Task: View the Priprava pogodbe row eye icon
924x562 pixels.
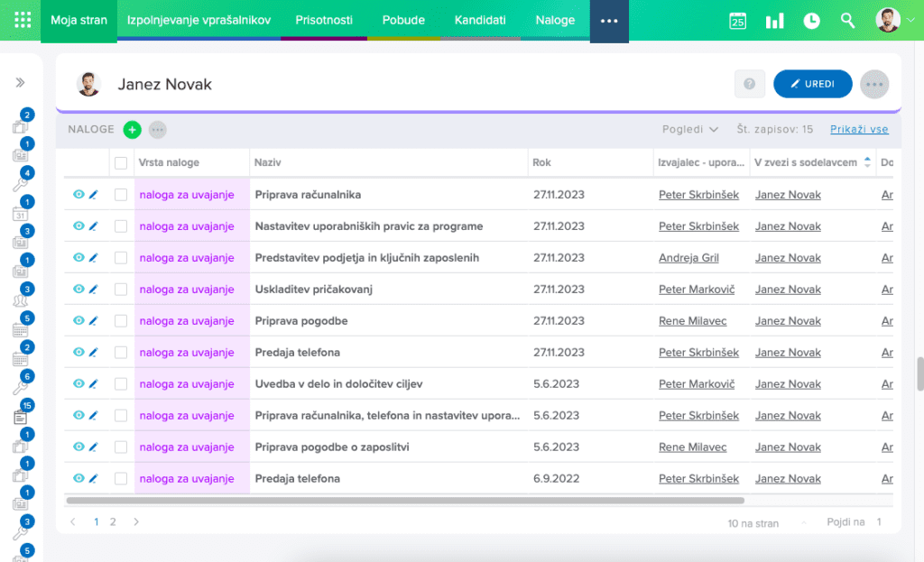Action: point(79,321)
